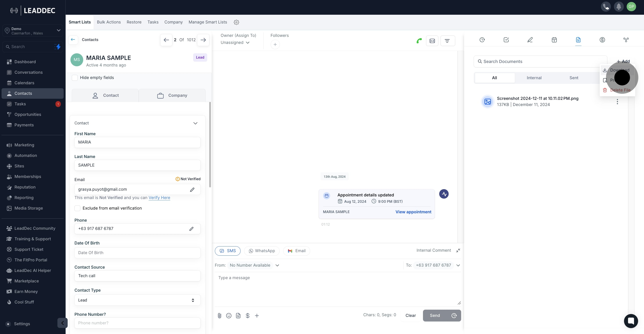Screen dimensions: 644x334
Task: Click the sidebar Search field
Action: (x=32, y=47)
